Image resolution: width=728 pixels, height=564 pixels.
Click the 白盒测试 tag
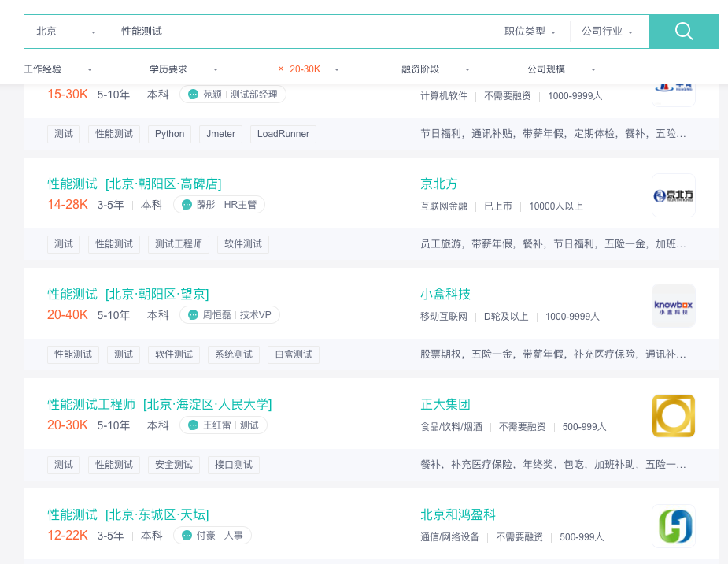click(x=294, y=354)
